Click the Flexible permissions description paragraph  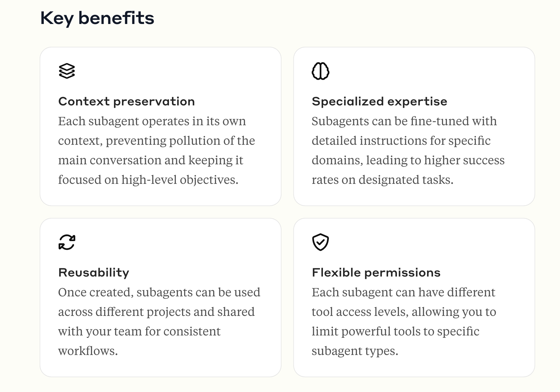click(x=404, y=322)
